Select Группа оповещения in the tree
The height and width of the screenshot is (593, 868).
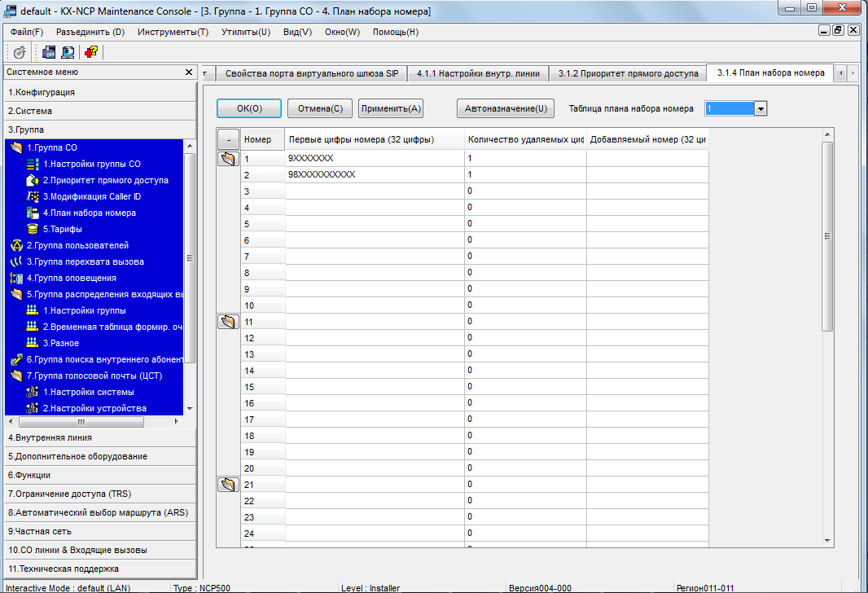pyautogui.click(x=71, y=278)
